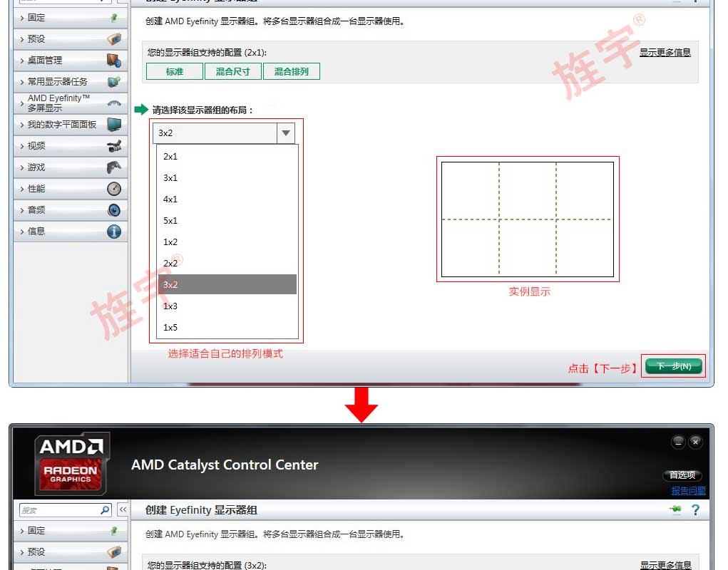Switch to the 标准 configuration tab

[175, 71]
